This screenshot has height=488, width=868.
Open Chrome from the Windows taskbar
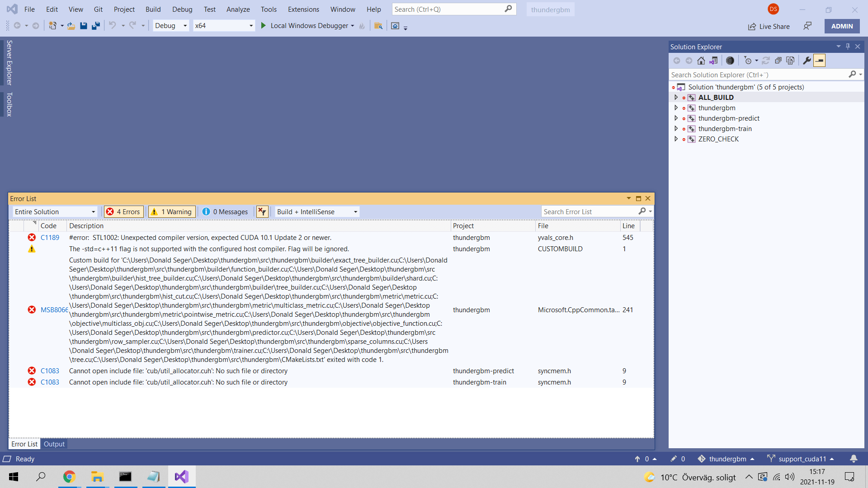69,477
